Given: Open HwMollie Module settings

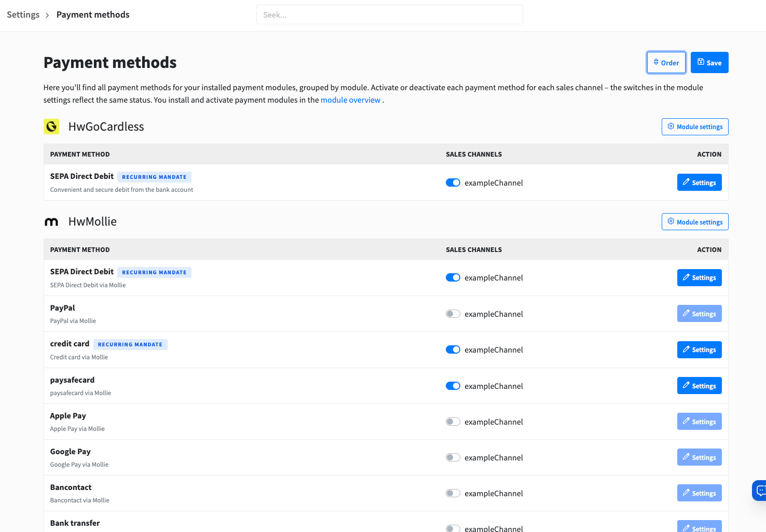Looking at the screenshot, I should point(695,222).
